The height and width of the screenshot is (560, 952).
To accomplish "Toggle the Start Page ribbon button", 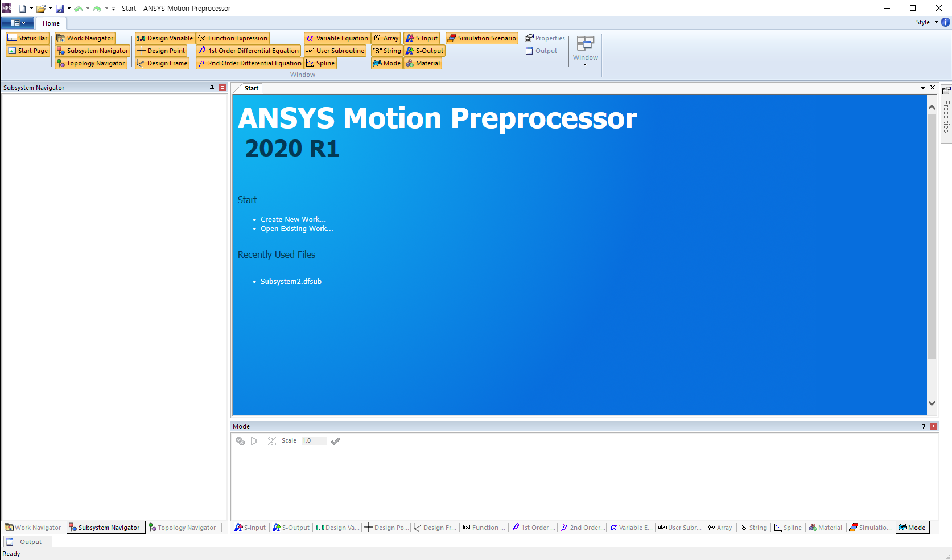I will tap(28, 51).
